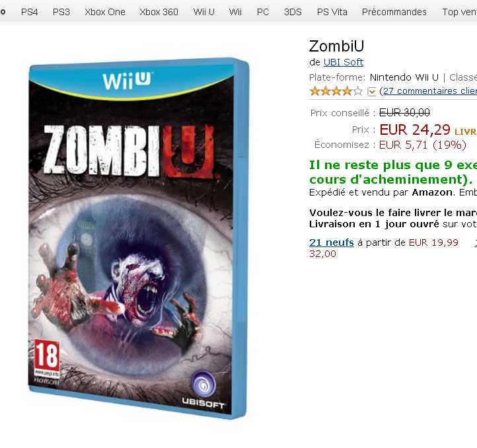Image resolution: width=477 pixels, height=448 pixels.
Task: Open the Précommandes menu item
Action: [x=394, y=12]
